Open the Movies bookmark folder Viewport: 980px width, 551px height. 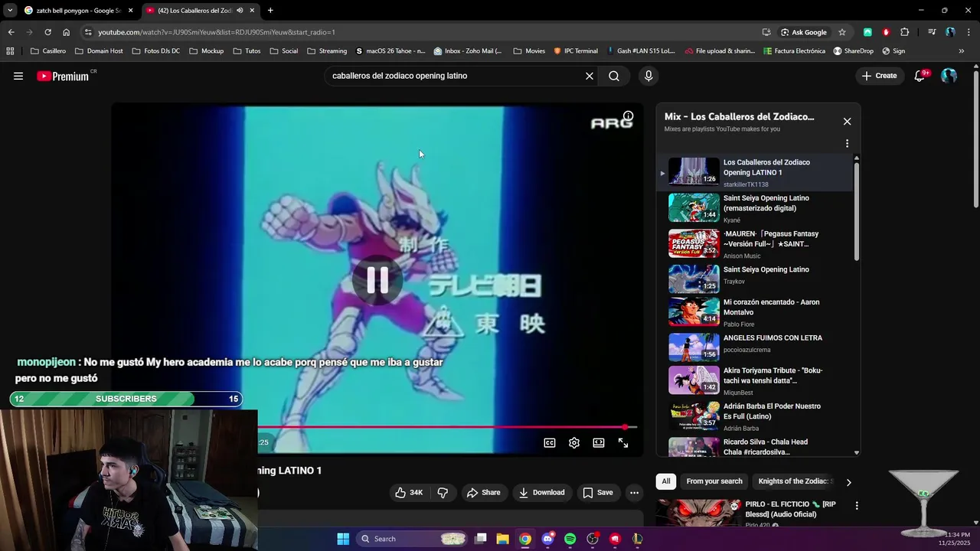pos(529,51)
